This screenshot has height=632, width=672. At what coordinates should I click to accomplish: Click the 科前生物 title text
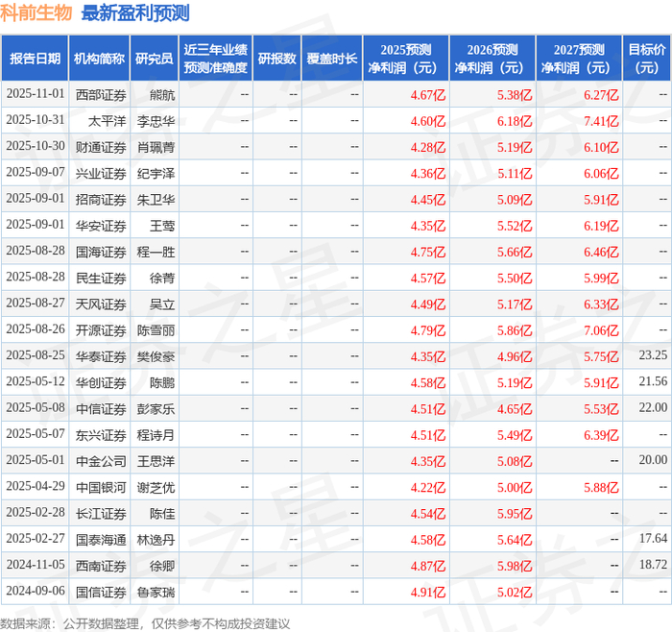coord(36,12)
